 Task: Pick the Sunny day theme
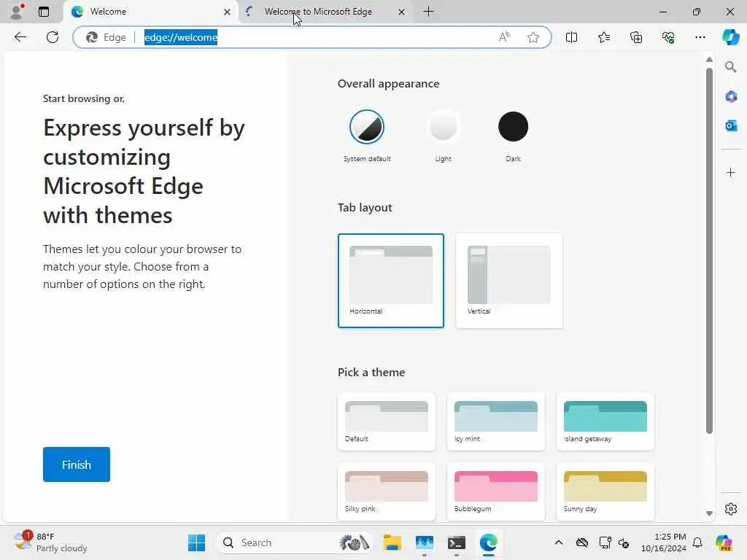[605, 491]
